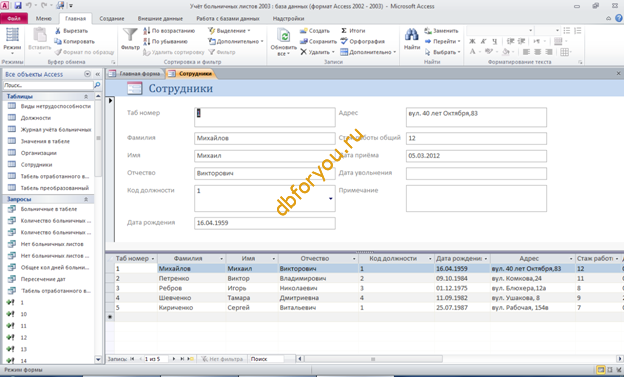Click the Найти binoculars icon
The width and height of the screenshot is (624, 377).
tap(411, 35)
